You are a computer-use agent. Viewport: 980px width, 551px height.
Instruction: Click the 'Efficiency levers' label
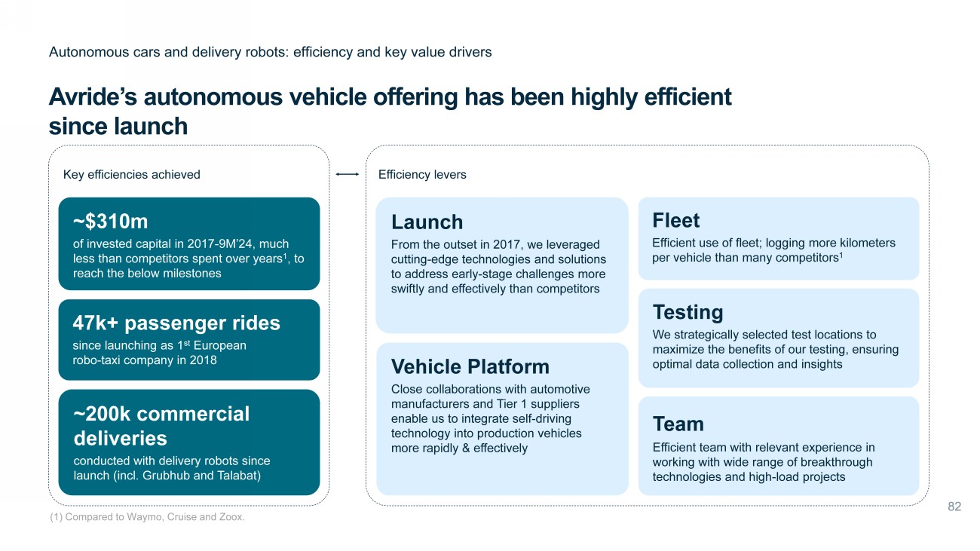(422, 174)
